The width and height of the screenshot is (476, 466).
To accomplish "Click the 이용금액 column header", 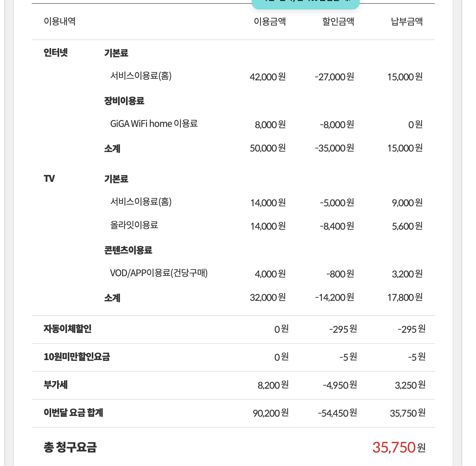I will (270, 21).
